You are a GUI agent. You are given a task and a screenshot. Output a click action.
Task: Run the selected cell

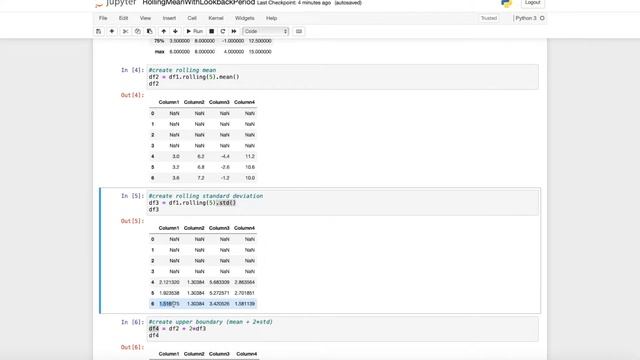pyautogui.click(x=194, y=31)
